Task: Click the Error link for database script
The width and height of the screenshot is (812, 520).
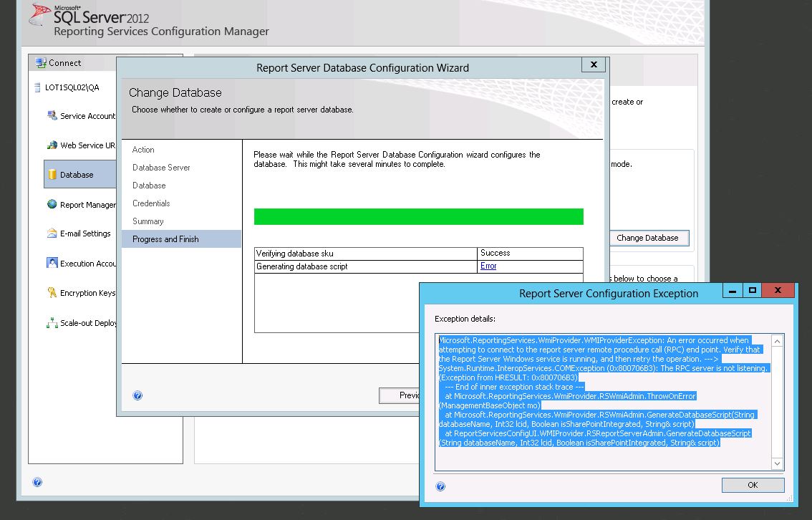Action: click(x=488, y=266)
